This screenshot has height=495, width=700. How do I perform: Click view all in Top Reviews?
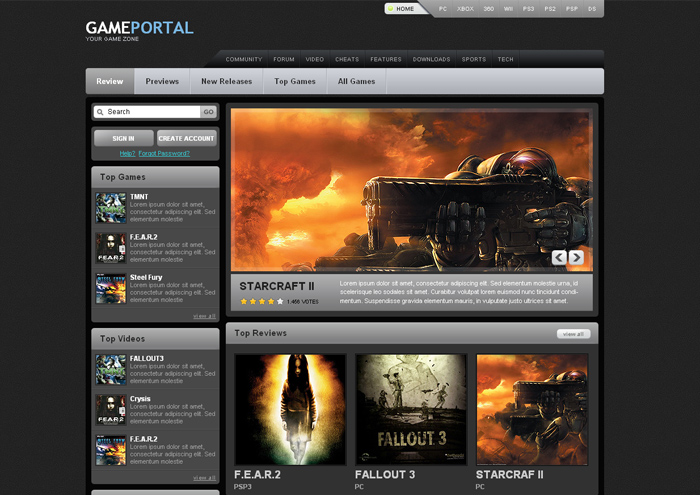tap(573, 334)
